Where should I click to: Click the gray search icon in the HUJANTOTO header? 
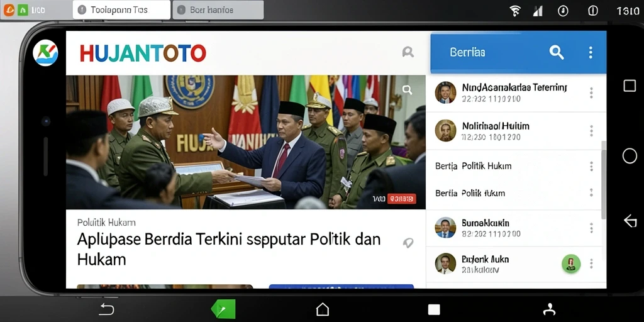(408, 52)
